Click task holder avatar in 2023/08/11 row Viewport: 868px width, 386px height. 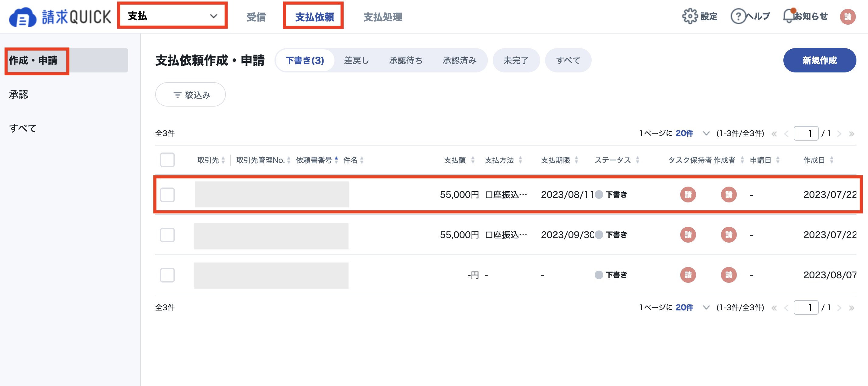[688, 195]
